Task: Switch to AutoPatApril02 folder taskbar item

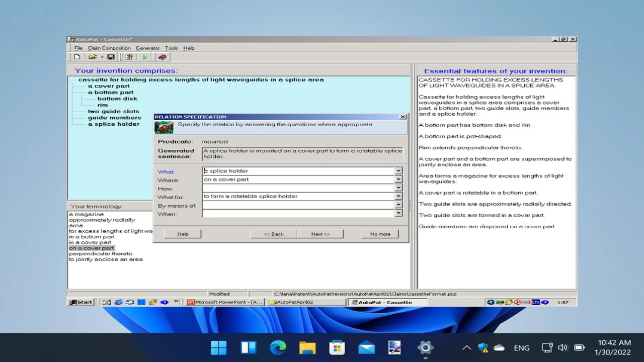Action: click(x=306, y=302)
